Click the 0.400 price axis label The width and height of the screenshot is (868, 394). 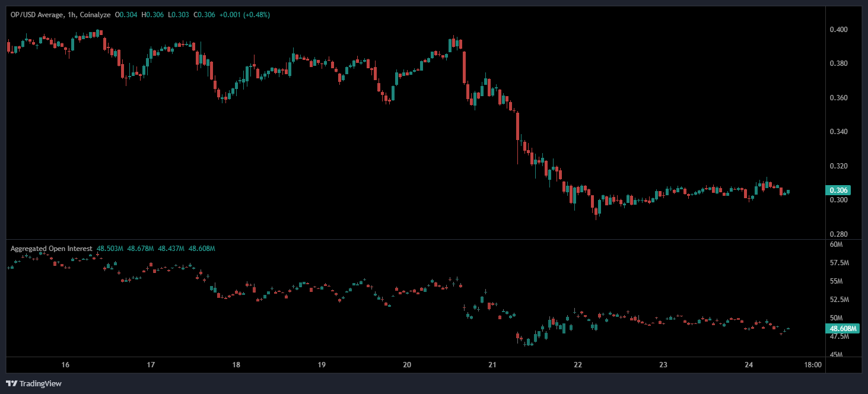point(838,30)
